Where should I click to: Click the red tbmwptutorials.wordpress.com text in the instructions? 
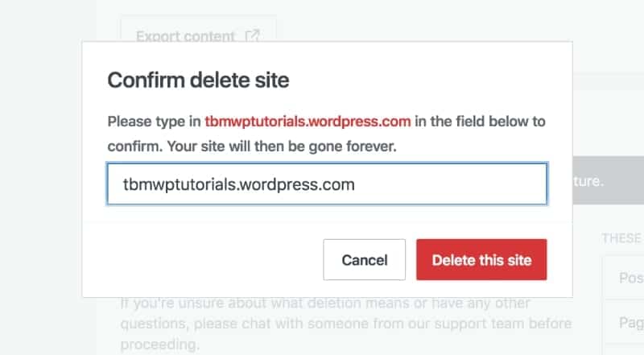click(x=308, y=122)
